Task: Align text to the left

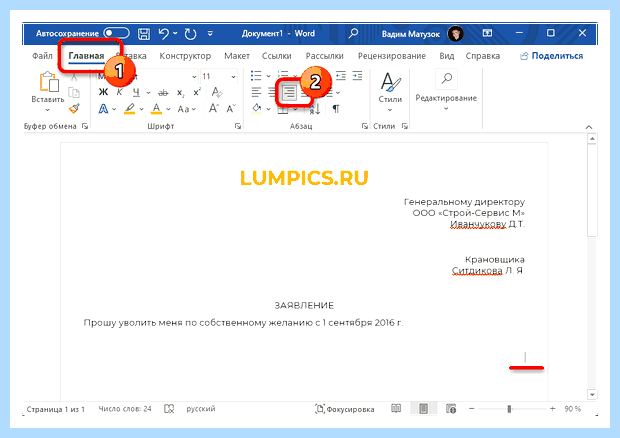Action: (x=256, y=93)
